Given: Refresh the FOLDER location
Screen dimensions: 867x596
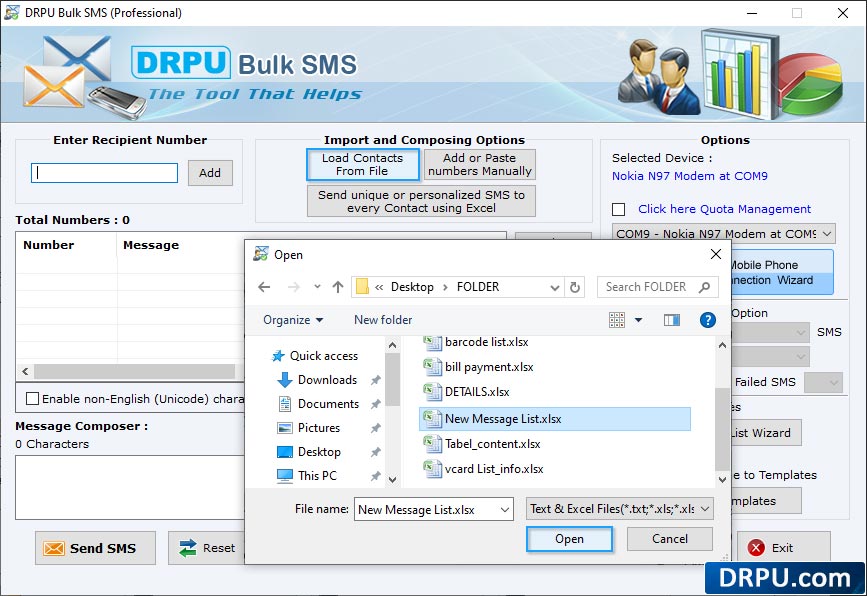Looking at the screenshot, I should pos(575,287).
